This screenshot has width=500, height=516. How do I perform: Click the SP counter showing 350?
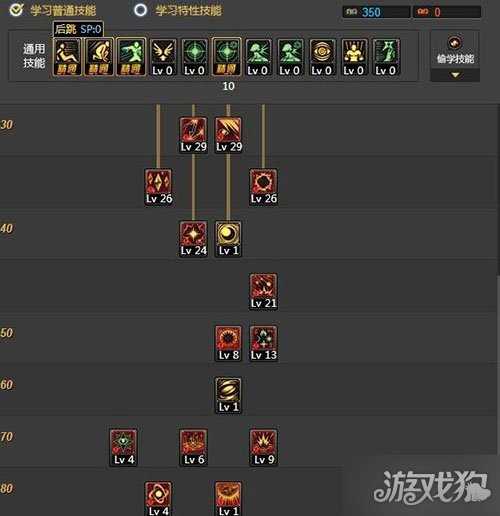(x=377, y=12)
